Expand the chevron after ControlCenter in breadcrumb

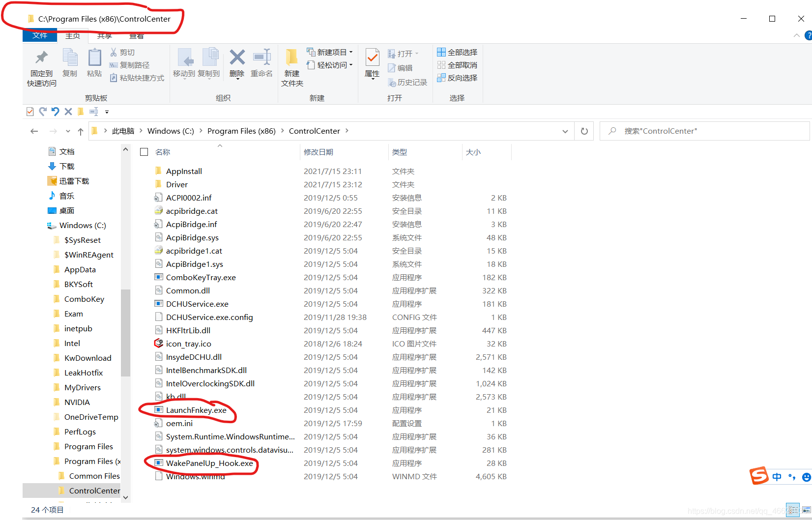[x=347, y=131]
